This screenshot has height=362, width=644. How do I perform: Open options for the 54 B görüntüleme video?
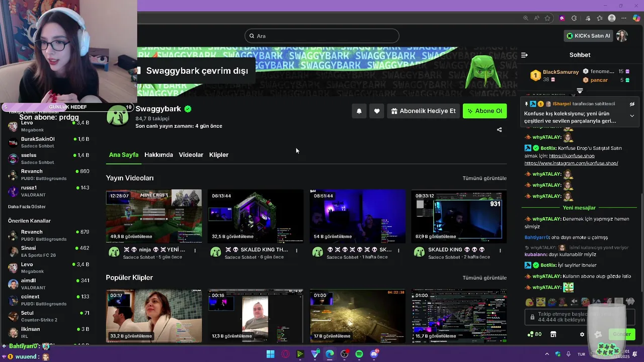pyautogui.click(x=398, y=250)
